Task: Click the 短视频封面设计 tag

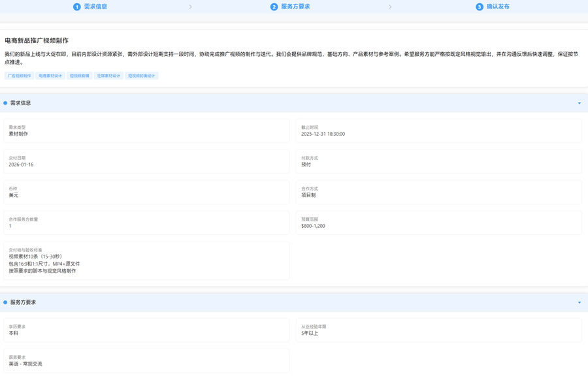Action: pyautogui.click(x=142, y=76)
